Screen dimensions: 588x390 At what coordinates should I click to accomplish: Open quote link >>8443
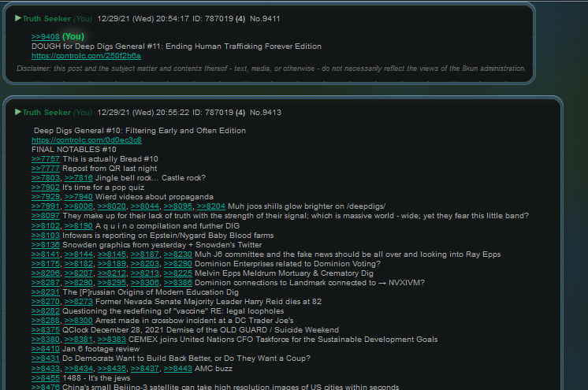coord(178,369)
